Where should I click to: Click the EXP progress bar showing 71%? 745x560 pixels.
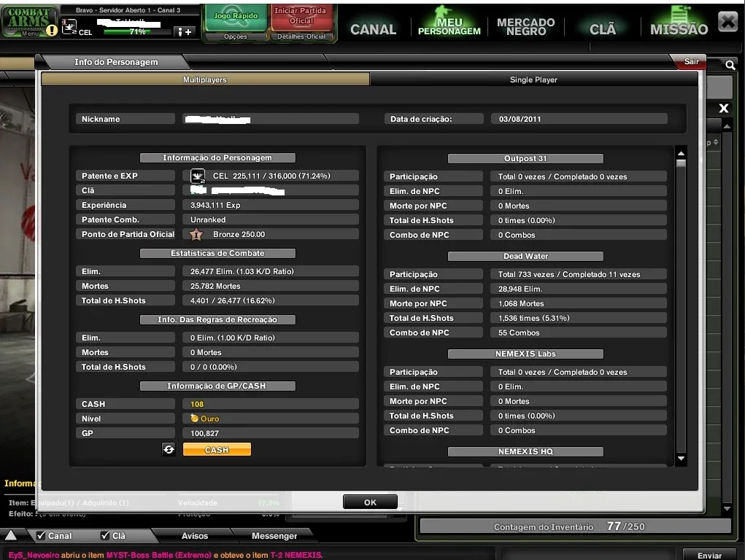137,32
